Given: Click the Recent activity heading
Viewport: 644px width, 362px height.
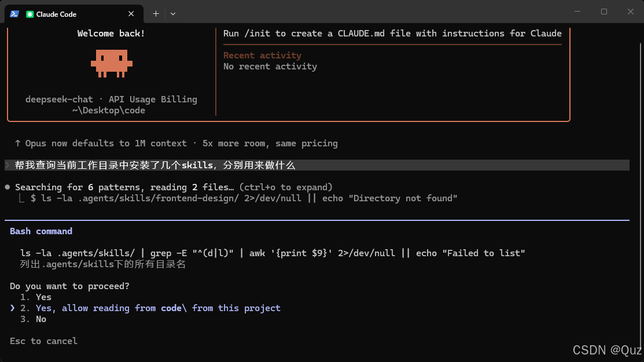Looking at the screenshot, I should point(263,56).
